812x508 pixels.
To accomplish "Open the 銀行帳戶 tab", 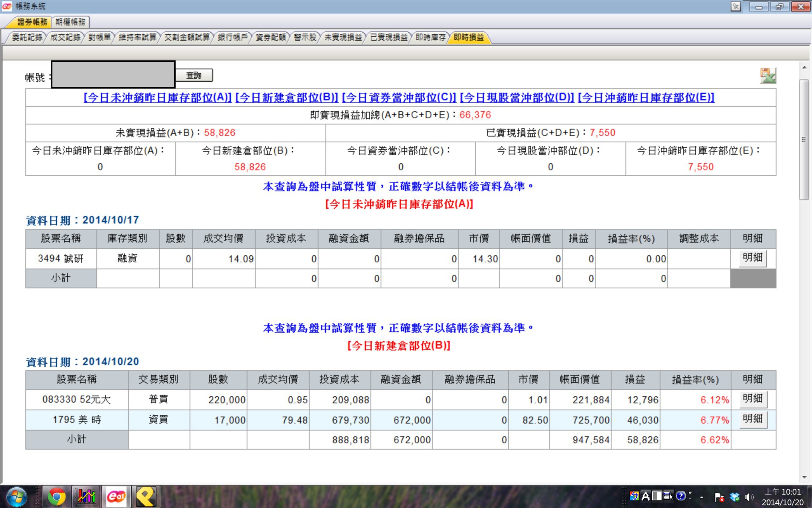I will click(x=233, y=37).
